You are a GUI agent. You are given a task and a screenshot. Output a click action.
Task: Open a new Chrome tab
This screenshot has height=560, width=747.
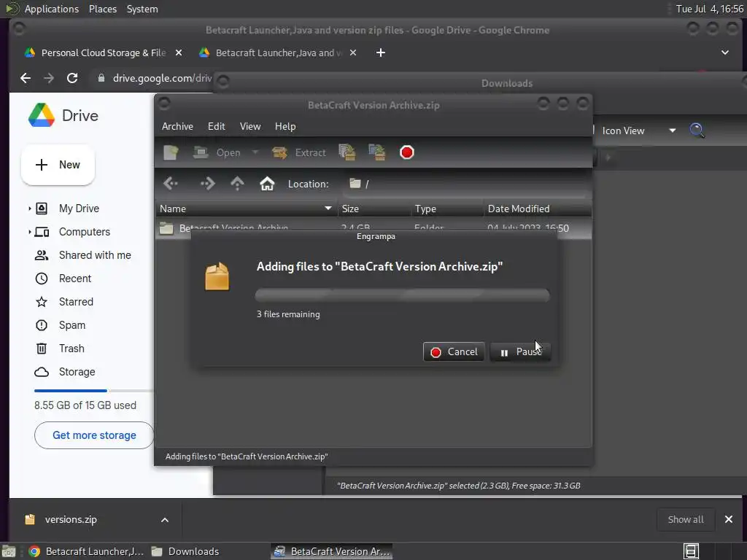coord(381,52)
